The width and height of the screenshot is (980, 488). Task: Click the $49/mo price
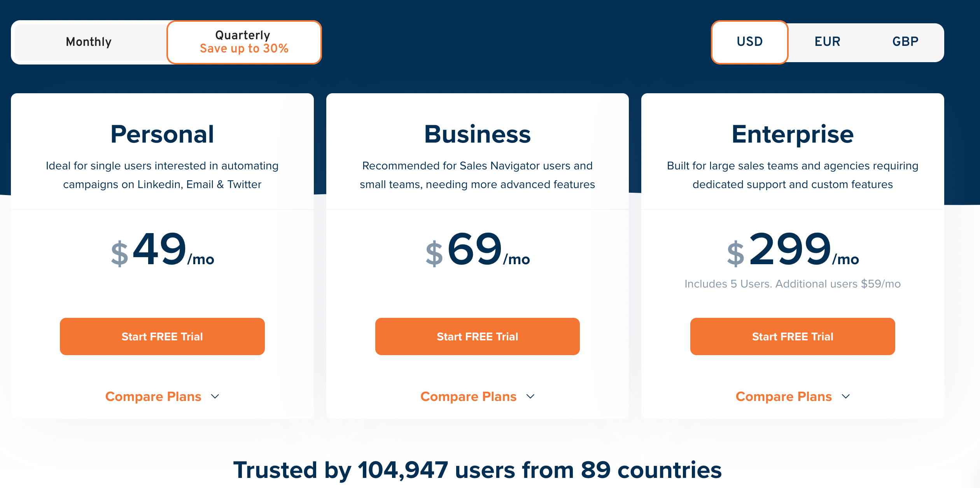click(x=162, y=249)
